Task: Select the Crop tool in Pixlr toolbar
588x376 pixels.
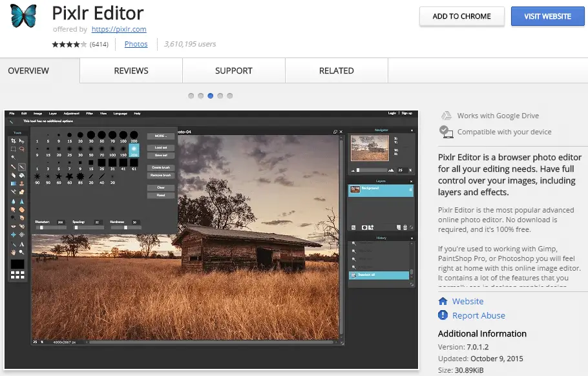Action: (x=13, y=141)
